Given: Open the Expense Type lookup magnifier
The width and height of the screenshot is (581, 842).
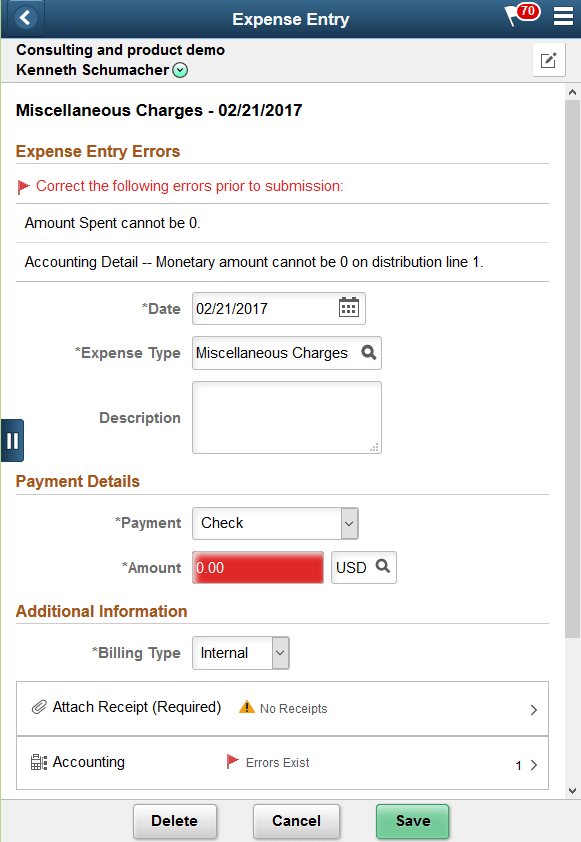Looking at the screenshot, I should pos(369,353).
